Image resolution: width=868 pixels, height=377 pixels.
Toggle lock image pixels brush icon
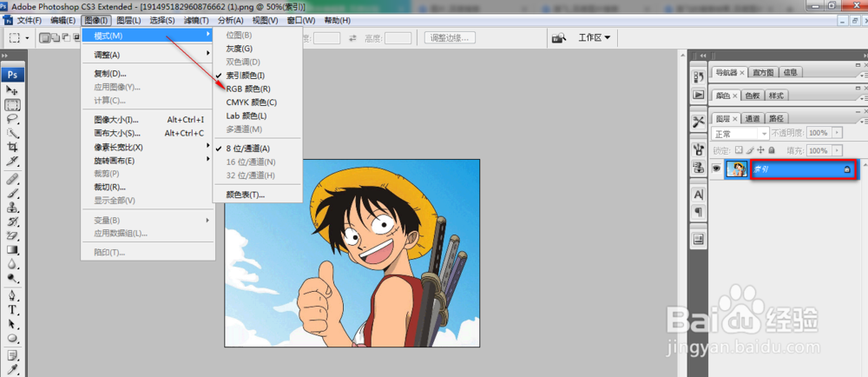pos(750,150)
